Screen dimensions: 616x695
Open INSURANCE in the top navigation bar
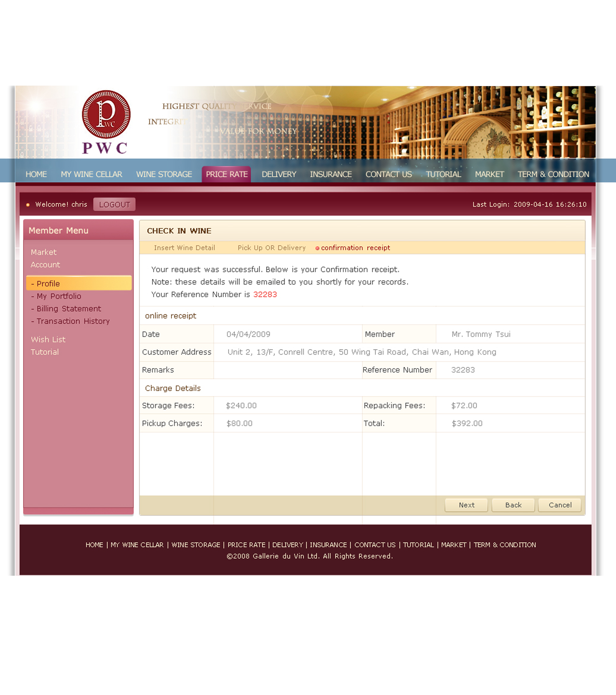pos(331,174)
